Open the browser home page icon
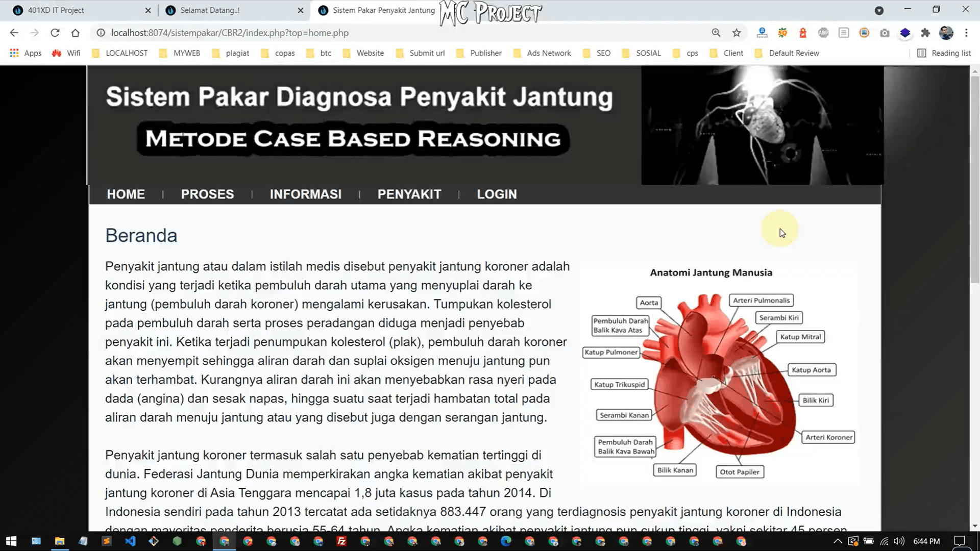The image size is (980, 551). point(76,33)
